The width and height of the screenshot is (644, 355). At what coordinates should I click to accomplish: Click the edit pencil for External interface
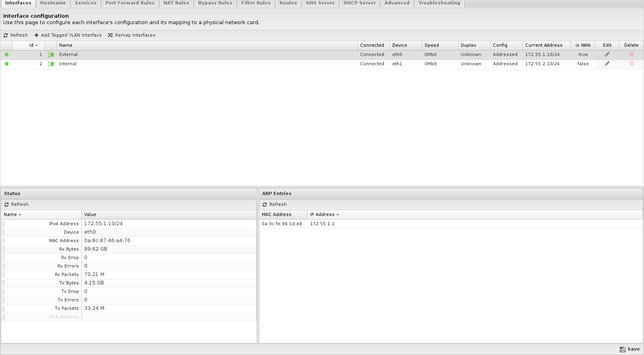tap(607, 54)
